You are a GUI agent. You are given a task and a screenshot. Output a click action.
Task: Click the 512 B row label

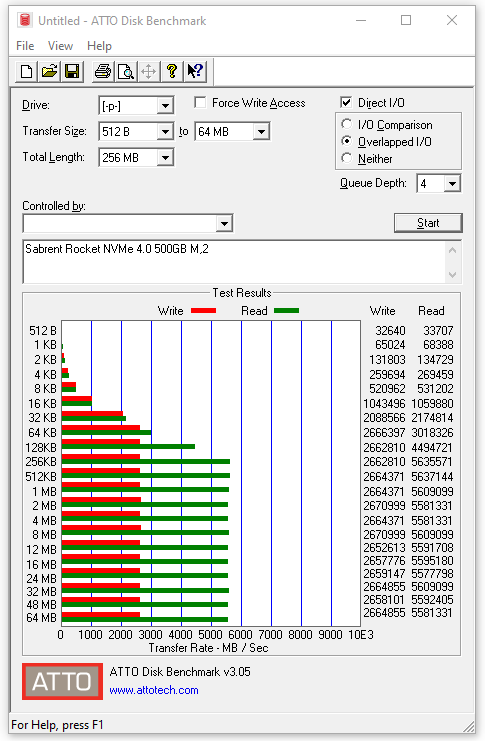[x=43, y=330]
